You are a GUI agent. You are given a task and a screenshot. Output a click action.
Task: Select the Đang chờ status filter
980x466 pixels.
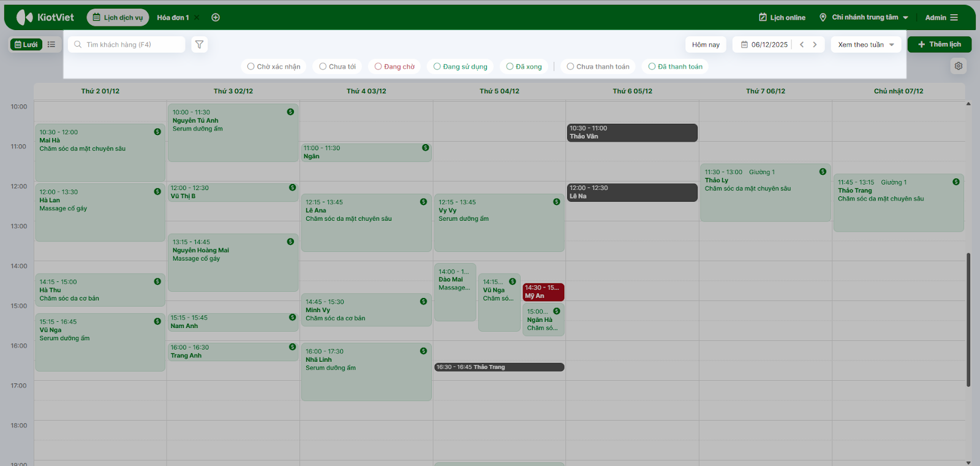[394, 66]
